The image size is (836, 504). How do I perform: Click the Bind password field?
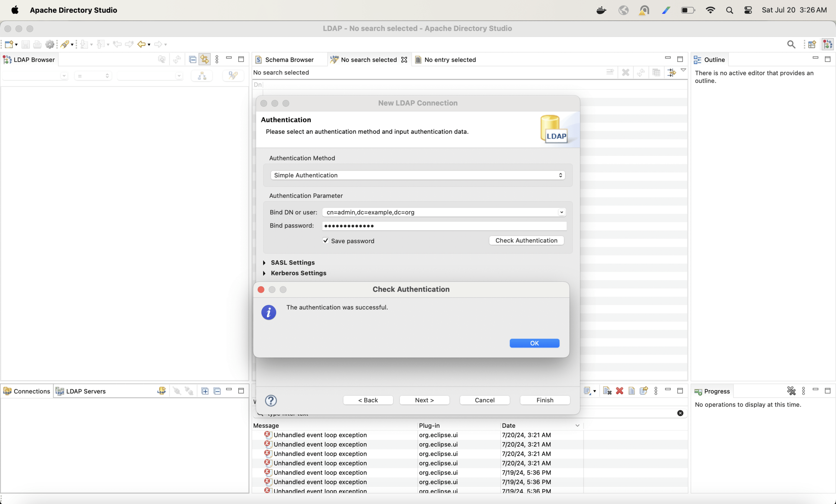coord(444,226)
